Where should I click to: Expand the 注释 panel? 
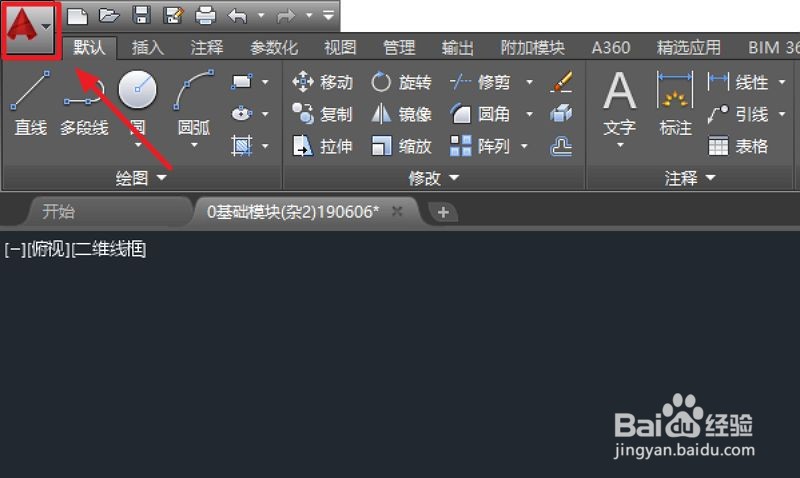[690, 178]
